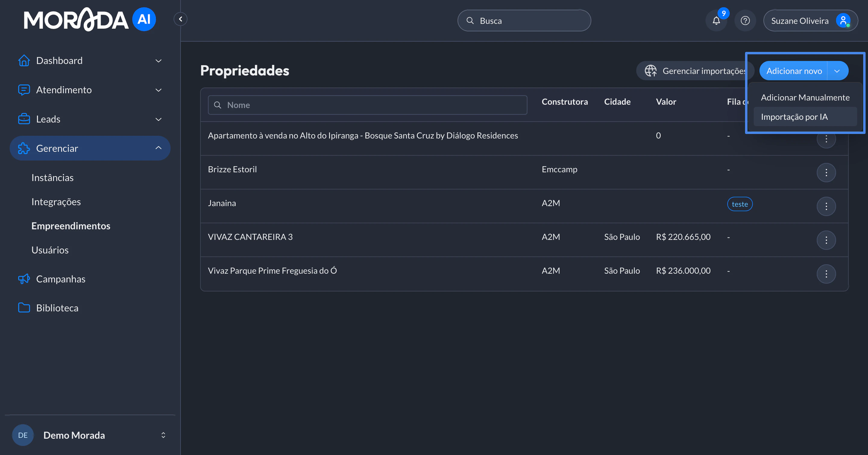Image resolution: width=868 pixels, height=455 pixels.
Task: Open row options for VIVAZ CANTAREIRA 3
Action: pos(826,240)
